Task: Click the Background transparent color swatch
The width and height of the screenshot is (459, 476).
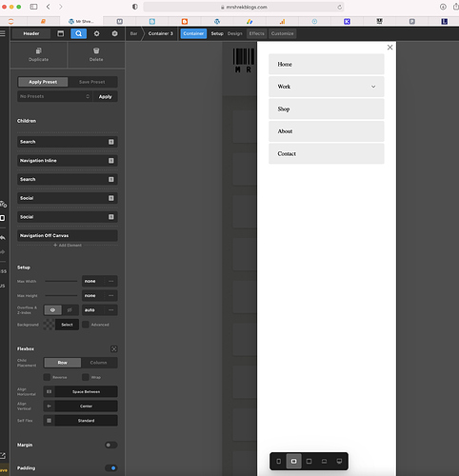Action: click(49, 325)
